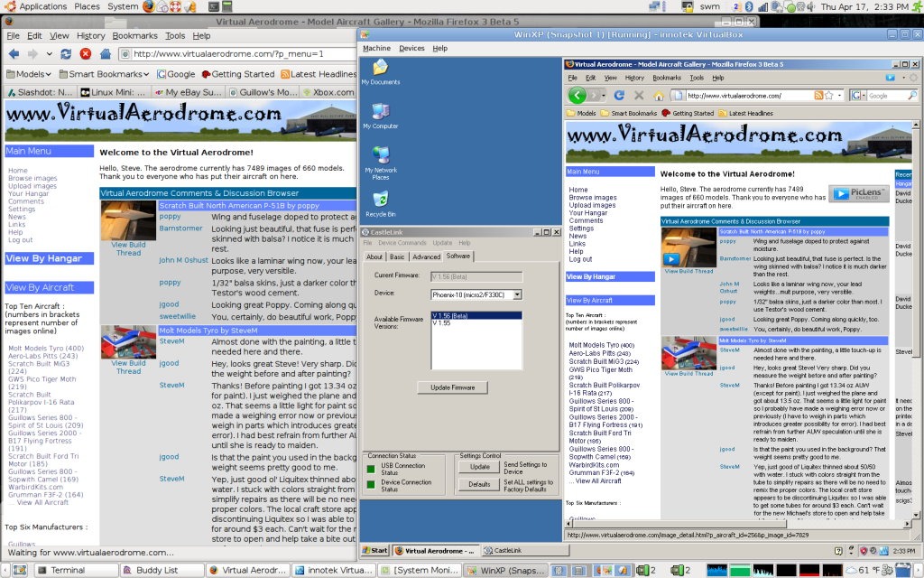
Task: Click green Back button in WinXP Firefox
Action: 577,94
